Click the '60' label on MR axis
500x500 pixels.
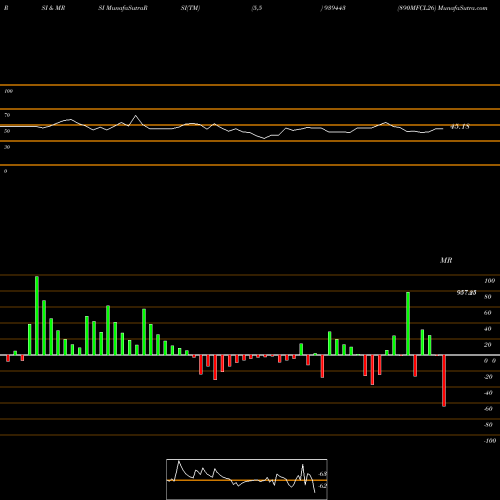point(488,313)
